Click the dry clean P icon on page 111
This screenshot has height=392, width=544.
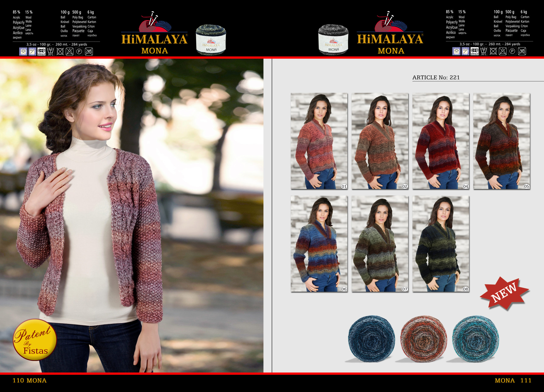point(512,51)
